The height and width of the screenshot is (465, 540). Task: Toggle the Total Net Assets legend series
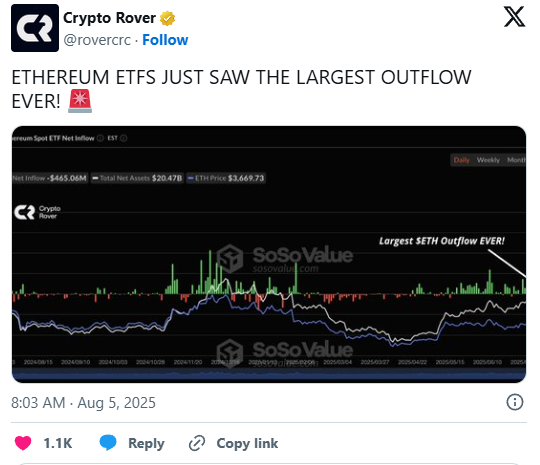coord(137,178)
